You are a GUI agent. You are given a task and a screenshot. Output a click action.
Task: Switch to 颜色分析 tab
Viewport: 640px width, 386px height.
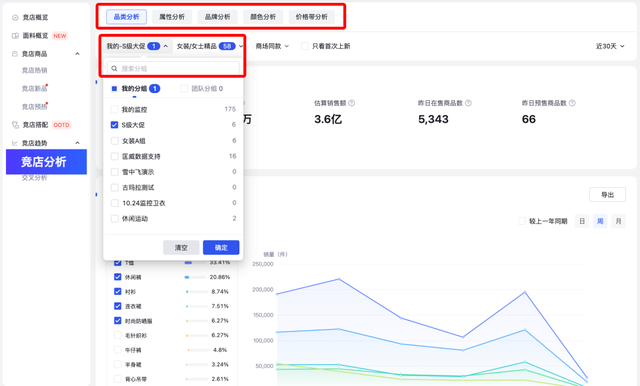point(263,17)
